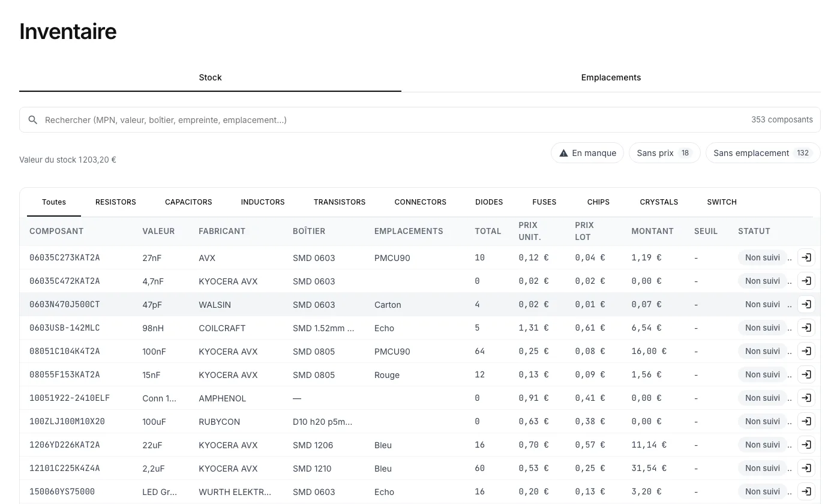
Task: Select component 10051922-2410ELF
Action: point(70,398)
